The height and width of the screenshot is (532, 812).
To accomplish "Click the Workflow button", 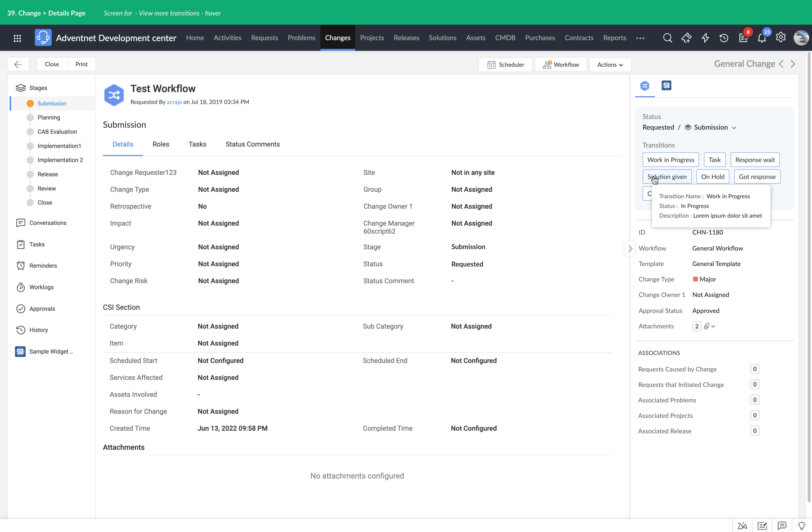I will click(561, 65).
